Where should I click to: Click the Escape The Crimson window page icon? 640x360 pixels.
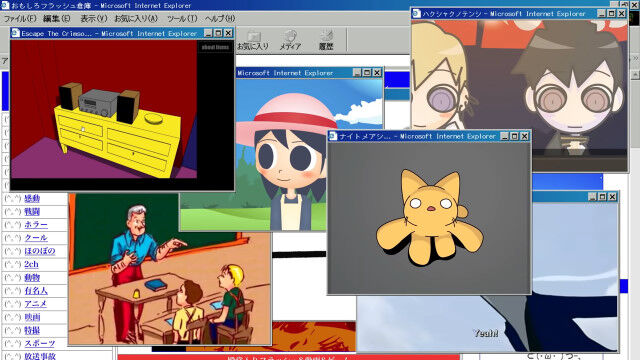(16, 33)
